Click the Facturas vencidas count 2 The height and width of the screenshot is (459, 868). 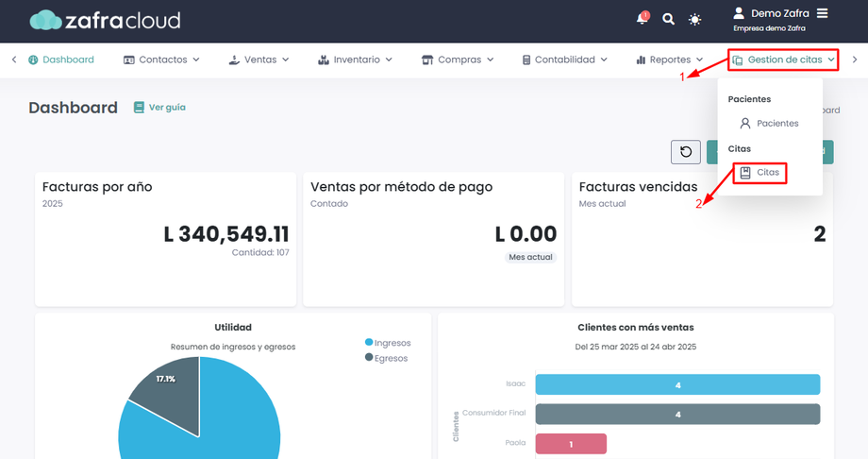820,234
